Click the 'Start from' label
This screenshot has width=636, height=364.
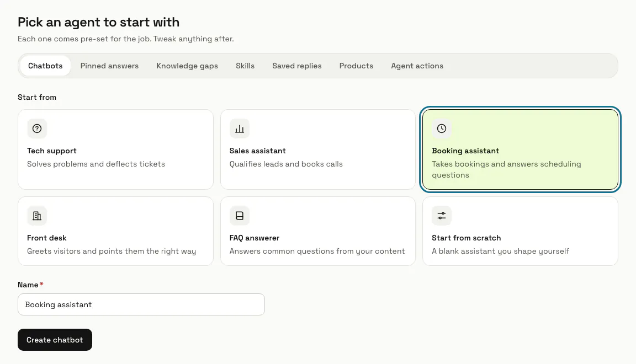tap(37, 97)
